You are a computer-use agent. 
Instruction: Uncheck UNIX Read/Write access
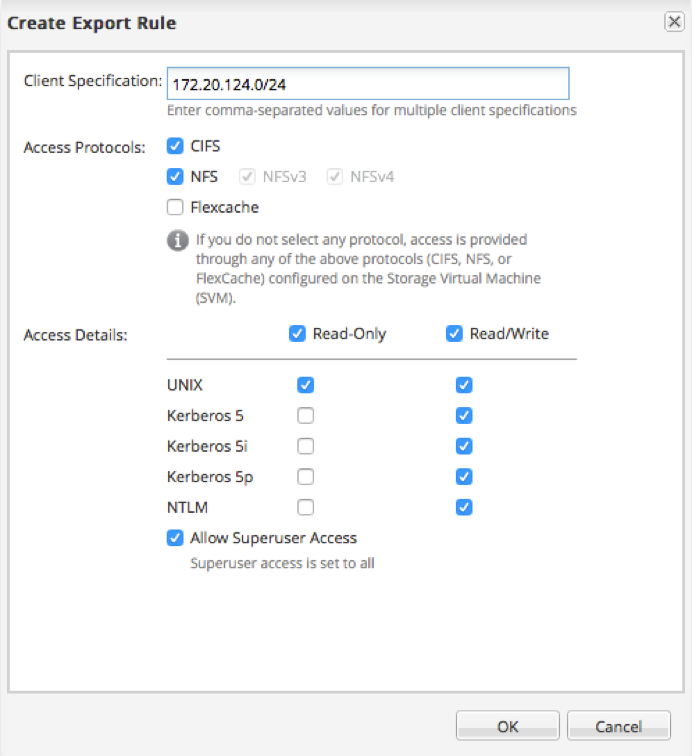tap(463, 385)
